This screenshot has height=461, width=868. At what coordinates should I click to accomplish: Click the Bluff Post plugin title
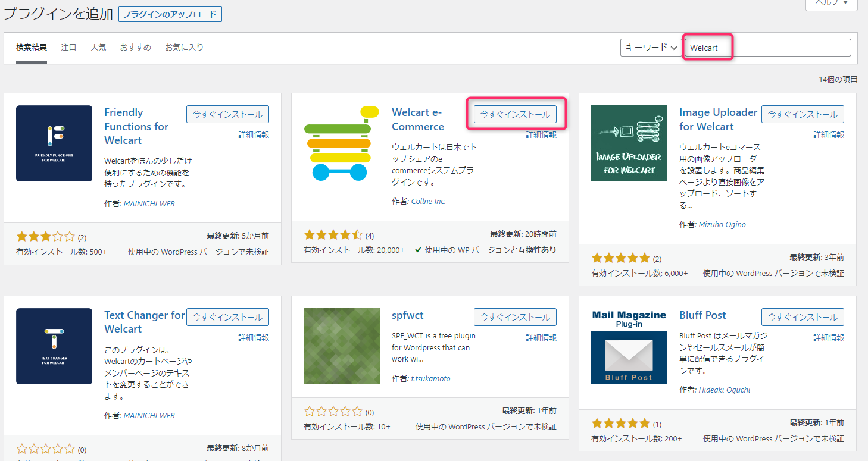coord(702,315)
